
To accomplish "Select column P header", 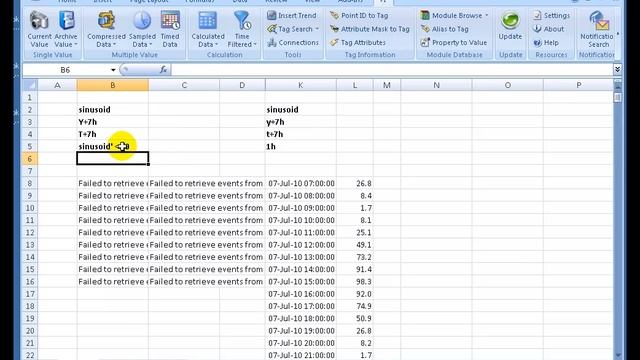I will 579,85.
